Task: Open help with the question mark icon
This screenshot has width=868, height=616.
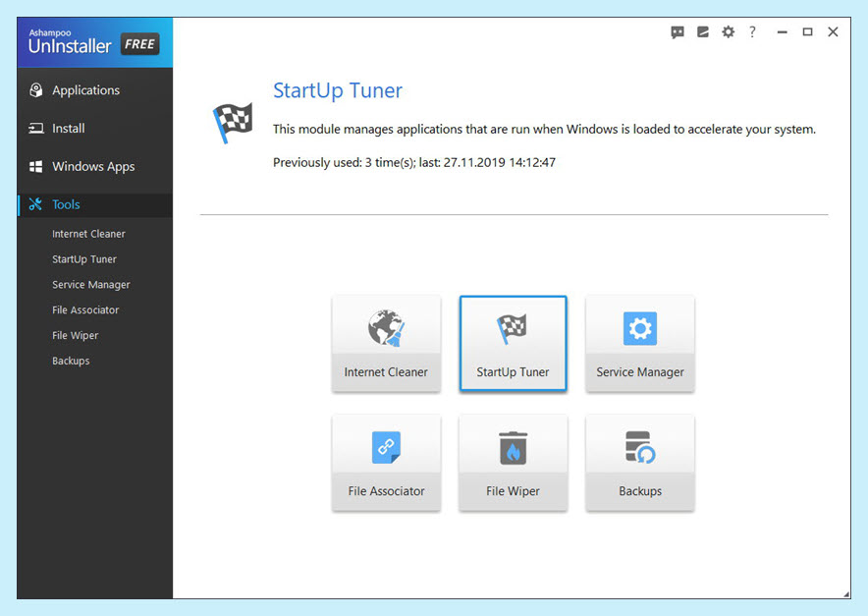Action: click(752, 32)
